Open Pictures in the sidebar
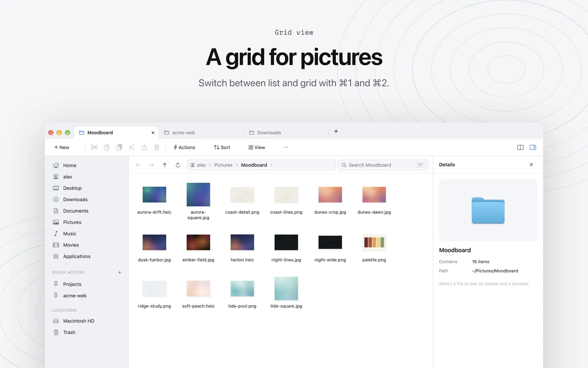 (x=87, y=222)
